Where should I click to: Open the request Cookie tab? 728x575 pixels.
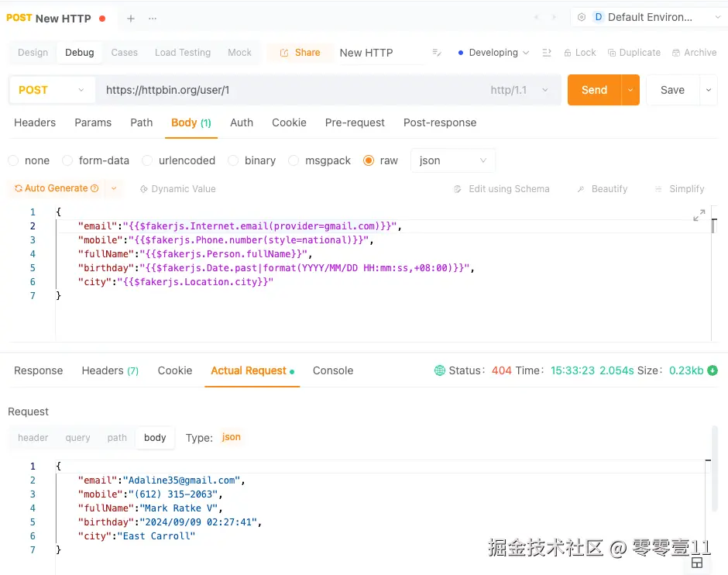coord(289,122)
